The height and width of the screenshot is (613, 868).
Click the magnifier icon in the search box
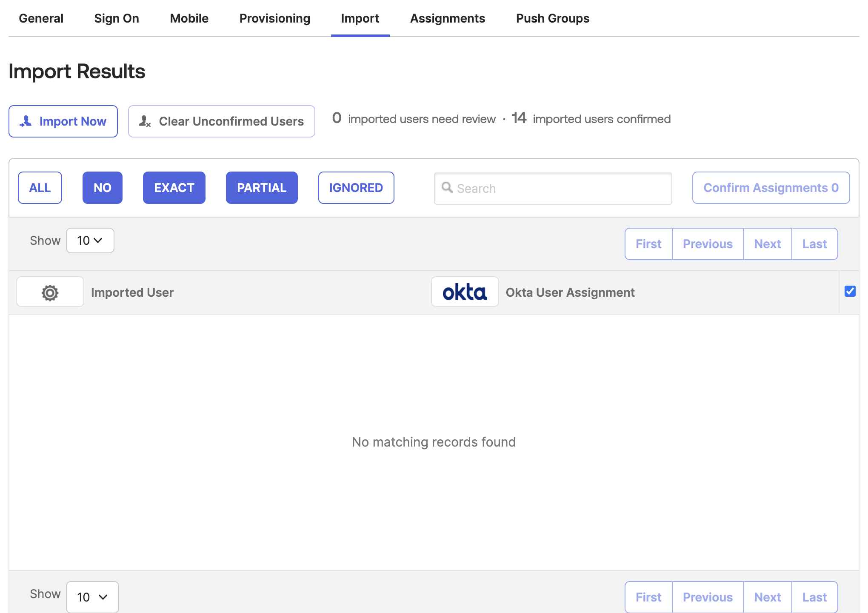[x=447, y=188]
